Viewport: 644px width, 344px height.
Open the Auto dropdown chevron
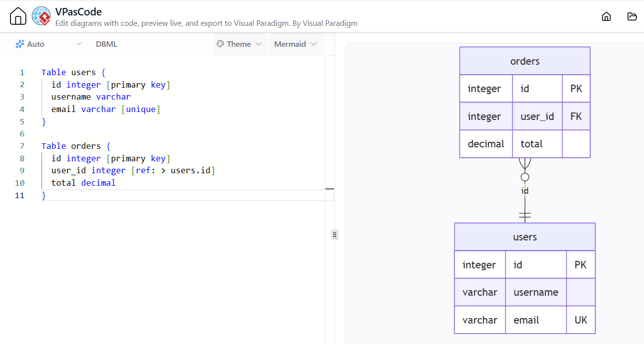tap(79, 44)
